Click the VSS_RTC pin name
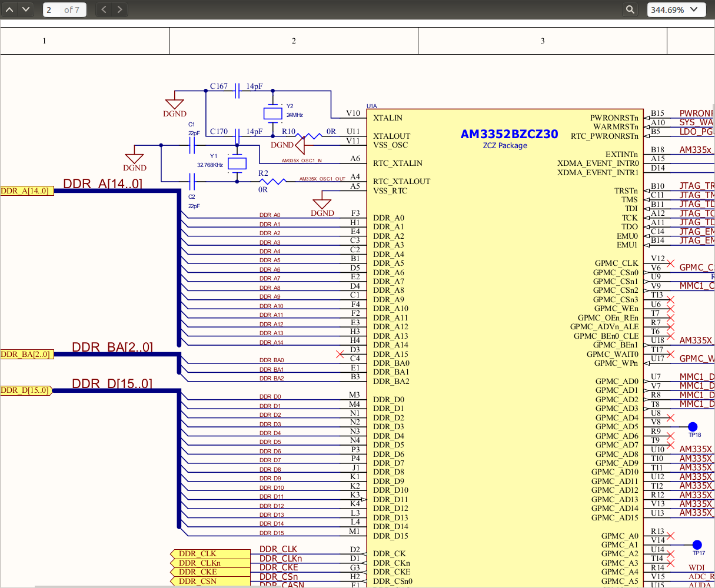 (390, 191)
